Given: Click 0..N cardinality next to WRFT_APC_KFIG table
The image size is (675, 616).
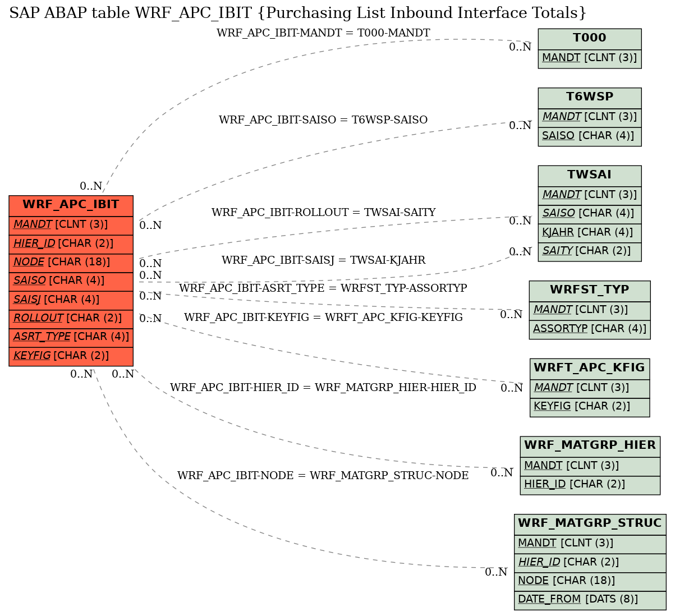Looking at the screenshot, I should [512, 388].
